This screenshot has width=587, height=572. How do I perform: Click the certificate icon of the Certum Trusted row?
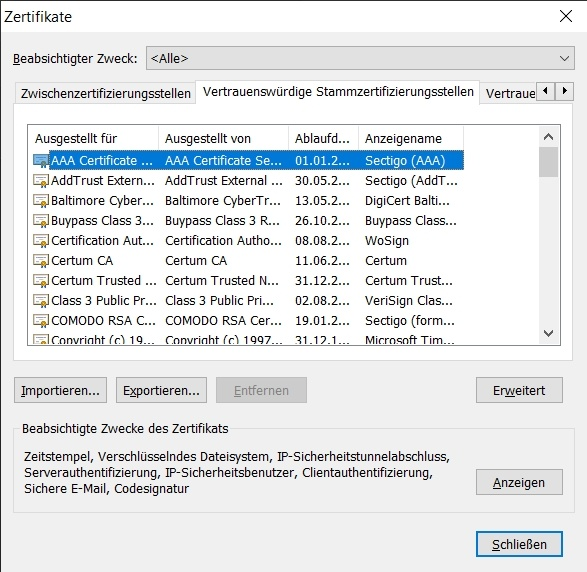(41, 280)
